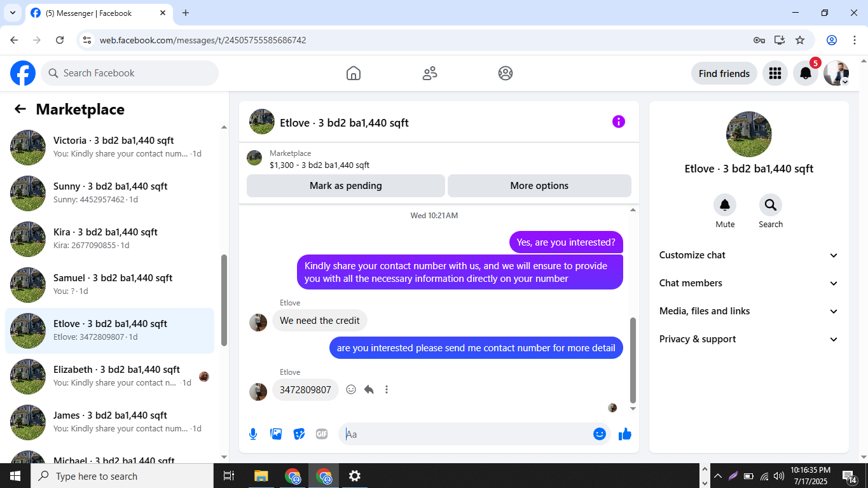
Task: Open the Kira conversation
Action: pyautogui.click(x=109, y=239)
